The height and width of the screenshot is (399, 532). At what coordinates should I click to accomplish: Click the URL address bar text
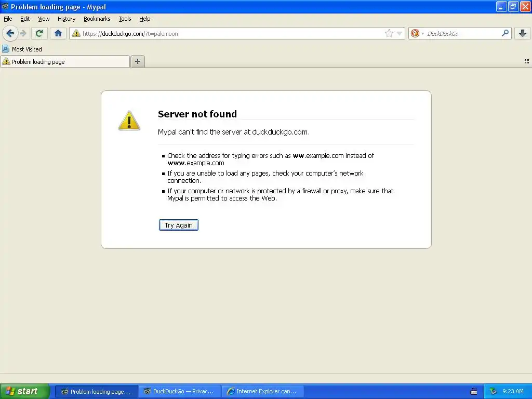coord(130,34)
